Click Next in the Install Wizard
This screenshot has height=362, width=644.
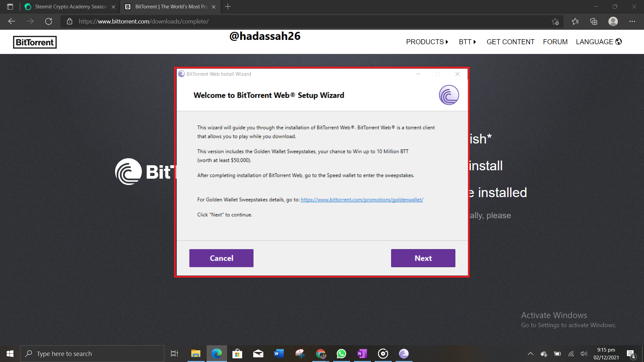pyautogui.click(x=423, y=258)
